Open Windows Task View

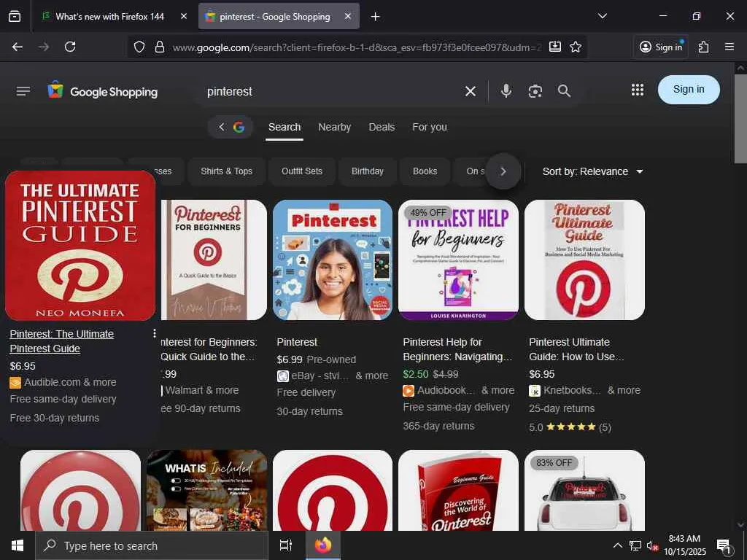click(x=285, y=545)
